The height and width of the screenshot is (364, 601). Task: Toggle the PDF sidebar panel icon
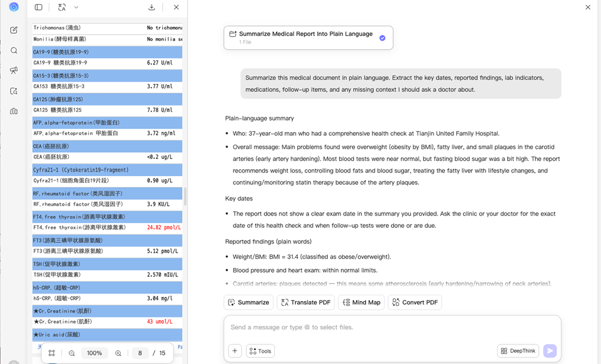pos(38,7)
